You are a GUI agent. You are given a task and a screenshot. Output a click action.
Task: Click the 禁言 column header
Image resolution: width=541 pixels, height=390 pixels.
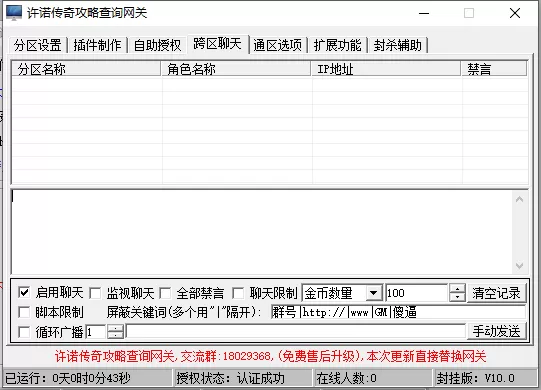(x=494, y=69)
